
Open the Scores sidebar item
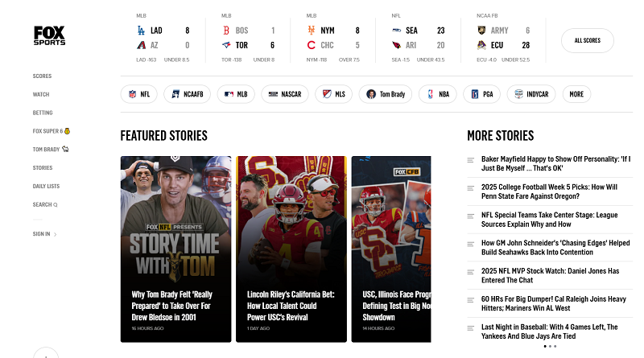tap(42, 76)
